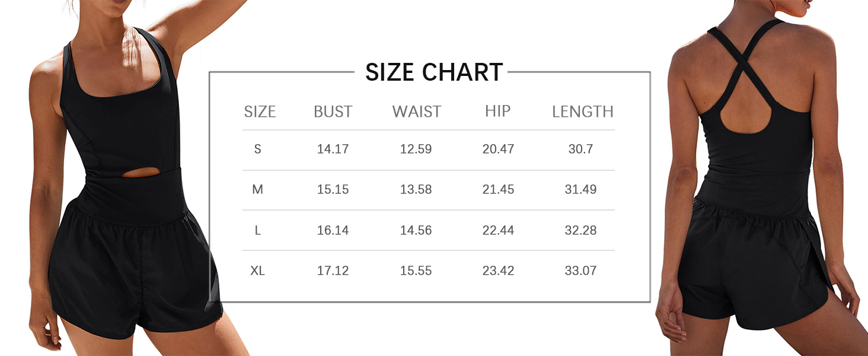Click length value 30.7 for size S
This screenshot has height=356, width=868.
[x=580, y=150]
